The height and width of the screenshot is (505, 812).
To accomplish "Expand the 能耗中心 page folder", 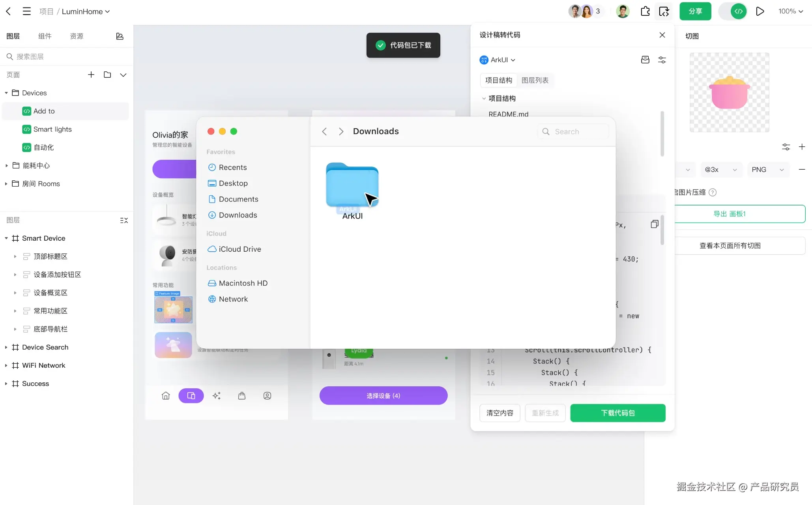I will coord(6,166).
